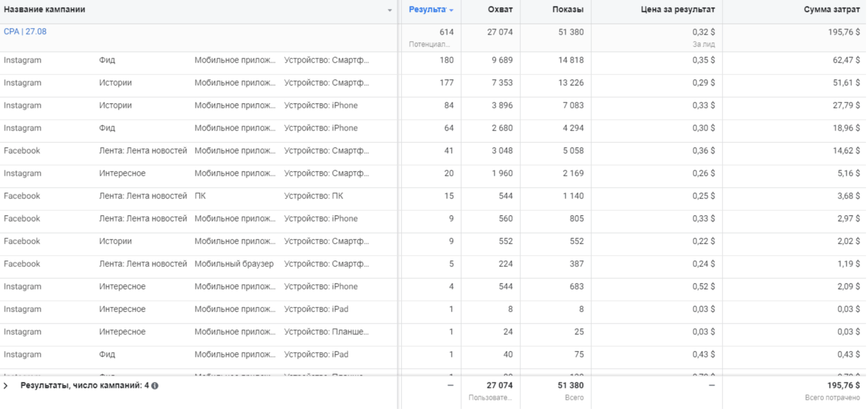Click the Пользовате… footer label
The width and height of the screenshot is (868, 409).
pyautogui.click(x=490, y=398)
